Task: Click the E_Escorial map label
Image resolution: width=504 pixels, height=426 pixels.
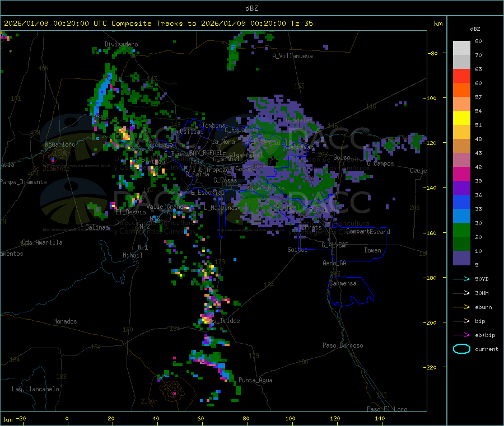Action: tap(208, 193)
